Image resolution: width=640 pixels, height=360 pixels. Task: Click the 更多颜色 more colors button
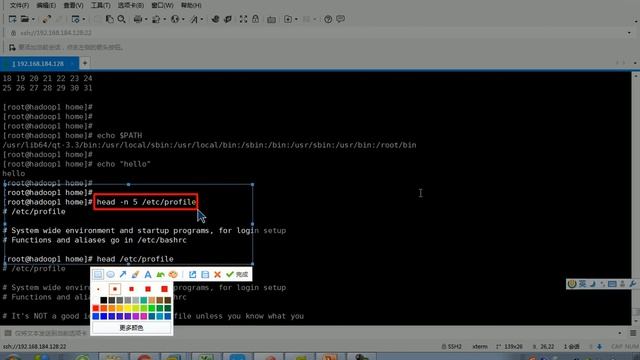coord(131,328)
